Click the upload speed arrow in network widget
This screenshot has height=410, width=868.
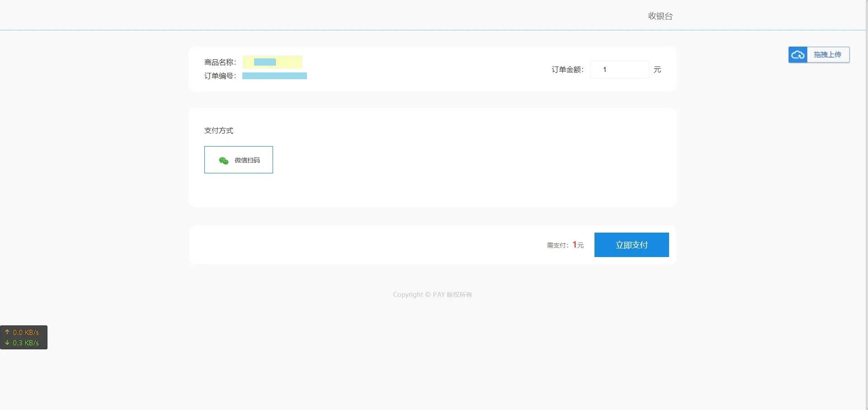point(7,332)
